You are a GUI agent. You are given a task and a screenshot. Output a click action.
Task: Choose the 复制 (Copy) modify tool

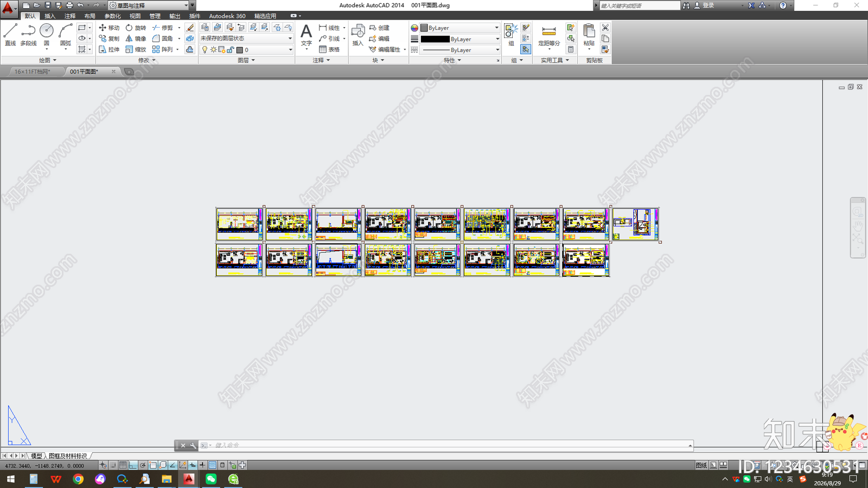point(109,38)
